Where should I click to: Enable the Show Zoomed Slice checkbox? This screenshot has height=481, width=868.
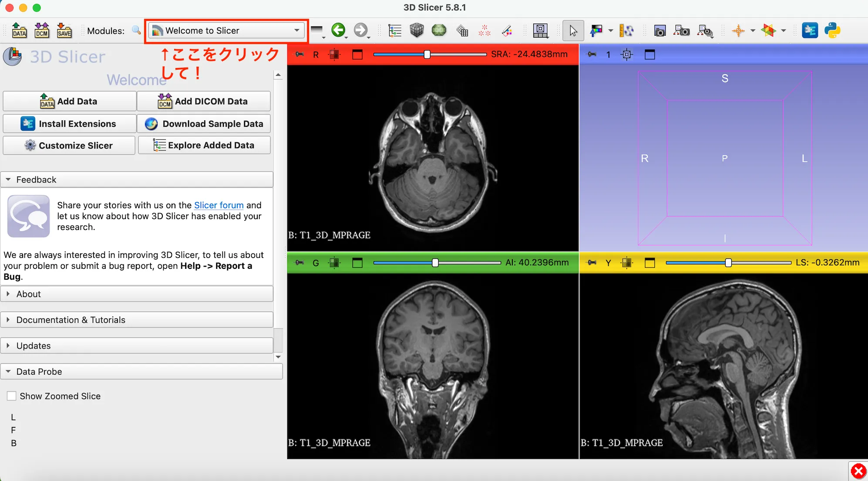tap(12, 396)
